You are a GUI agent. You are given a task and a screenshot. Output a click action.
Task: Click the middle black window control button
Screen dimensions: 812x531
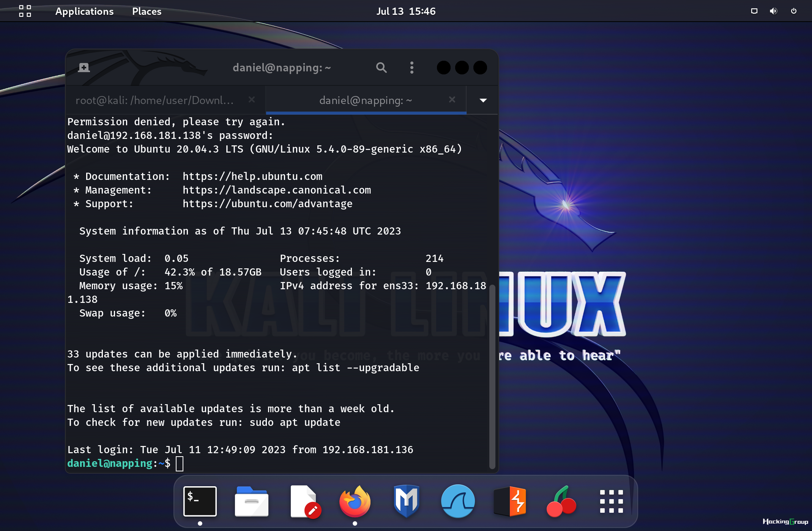point(462,68)
